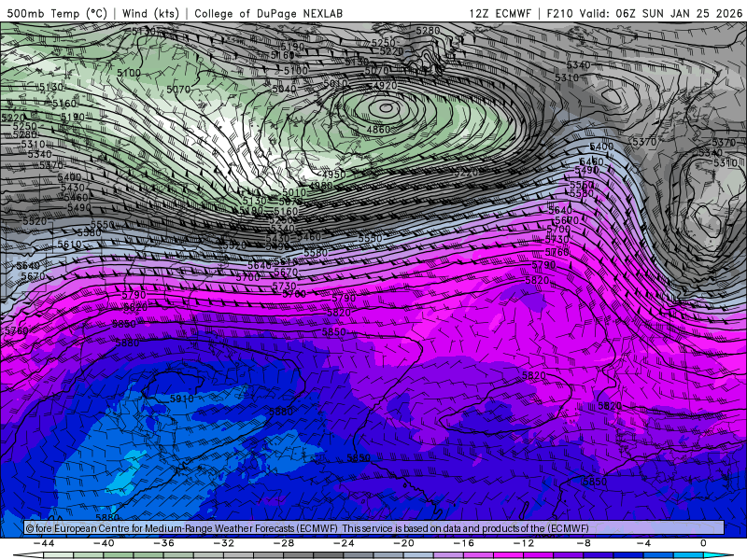747x560 pixels.
Task: Click the "500mb Temp (°C)" title text
Action: [57, 13]
